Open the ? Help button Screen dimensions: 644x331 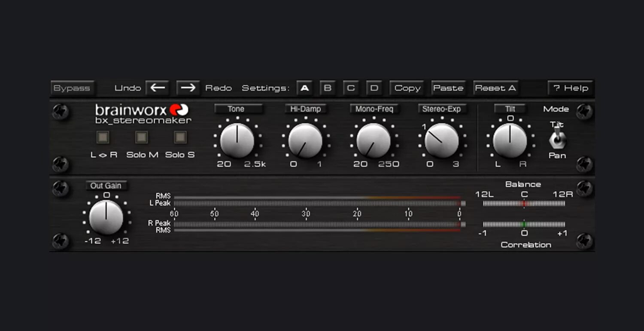570,88
